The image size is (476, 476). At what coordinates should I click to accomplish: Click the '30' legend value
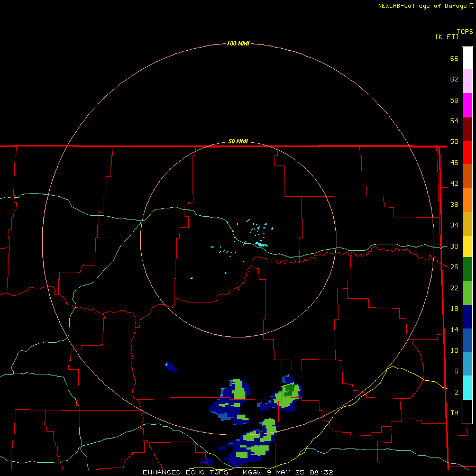click(x=454, y=246)
